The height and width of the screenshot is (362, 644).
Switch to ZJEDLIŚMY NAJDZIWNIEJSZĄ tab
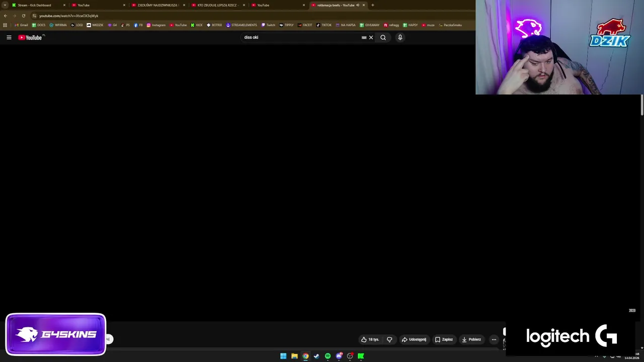coord(158,5)
